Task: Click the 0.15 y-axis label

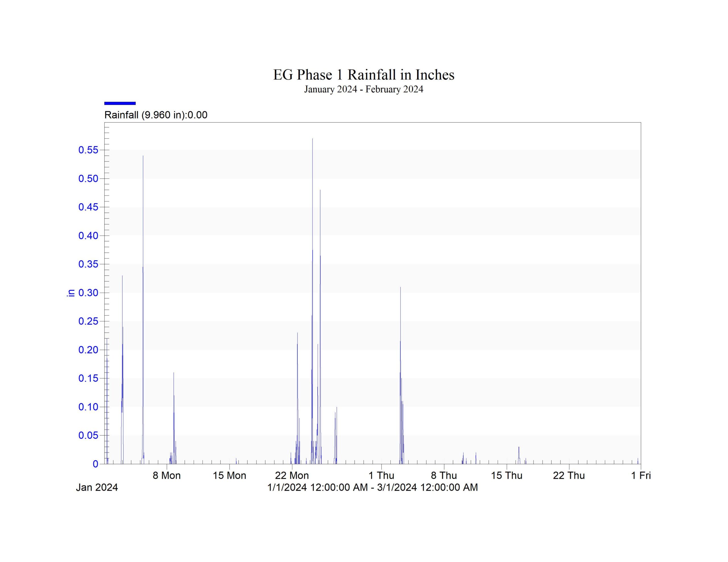Action: tap(88, 378)
